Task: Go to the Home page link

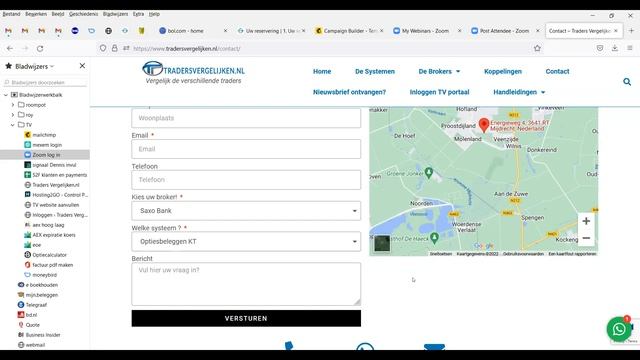Action: pos(322,71)
